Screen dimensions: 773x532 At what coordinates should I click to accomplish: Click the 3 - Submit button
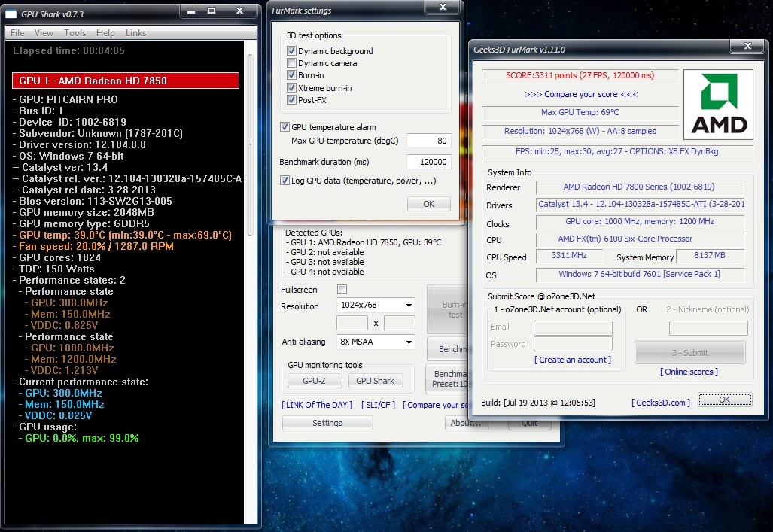[x=689, y=352]
